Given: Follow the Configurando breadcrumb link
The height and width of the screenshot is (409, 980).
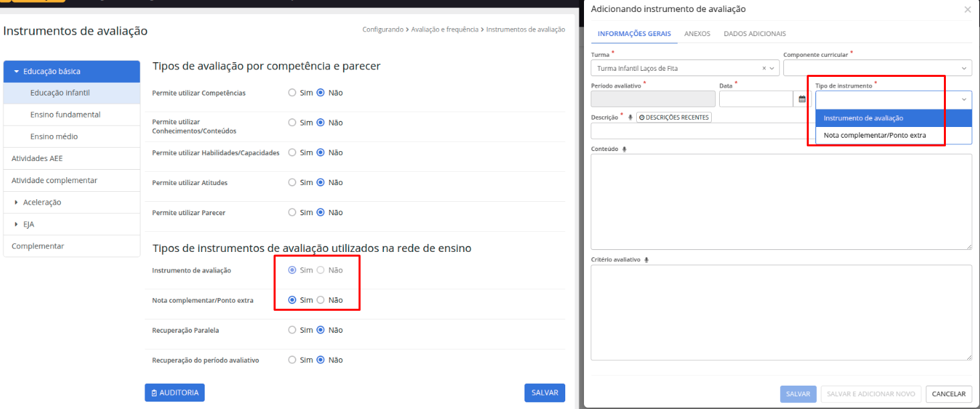Looking at the screenshot, I should tap(383, 29).
